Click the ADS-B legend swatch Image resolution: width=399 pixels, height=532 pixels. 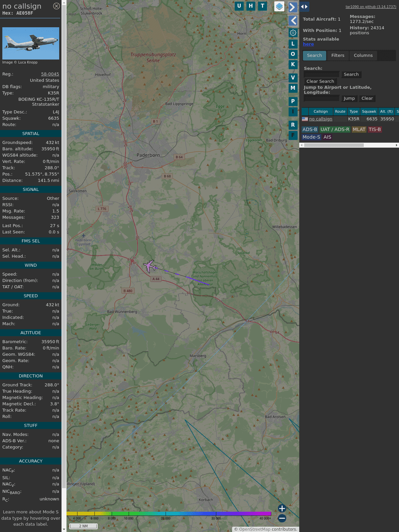(310, 130)
